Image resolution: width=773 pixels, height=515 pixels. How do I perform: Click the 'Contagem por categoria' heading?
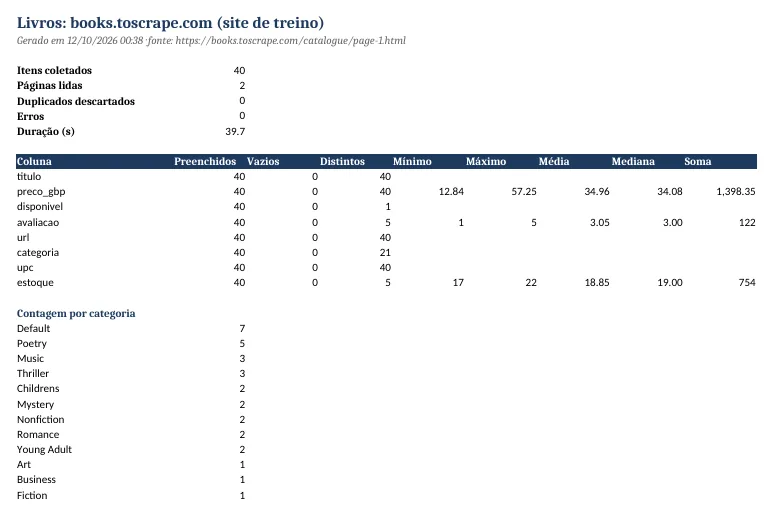click(x=76, y=313)
